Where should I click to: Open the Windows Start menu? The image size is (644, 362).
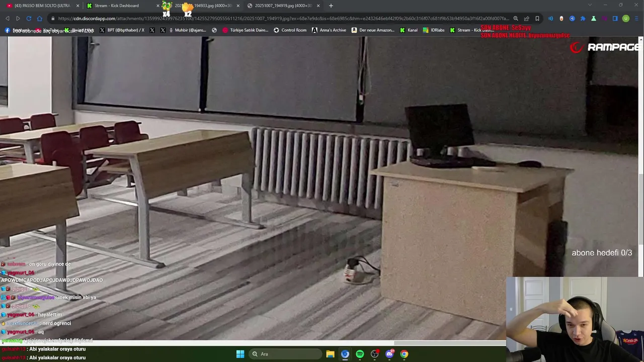240,354
